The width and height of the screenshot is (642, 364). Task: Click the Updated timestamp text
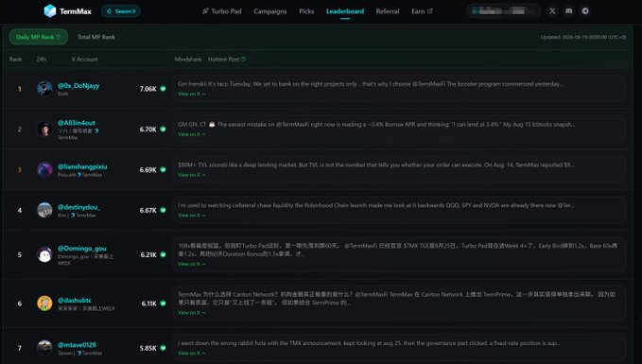point(583,37)
